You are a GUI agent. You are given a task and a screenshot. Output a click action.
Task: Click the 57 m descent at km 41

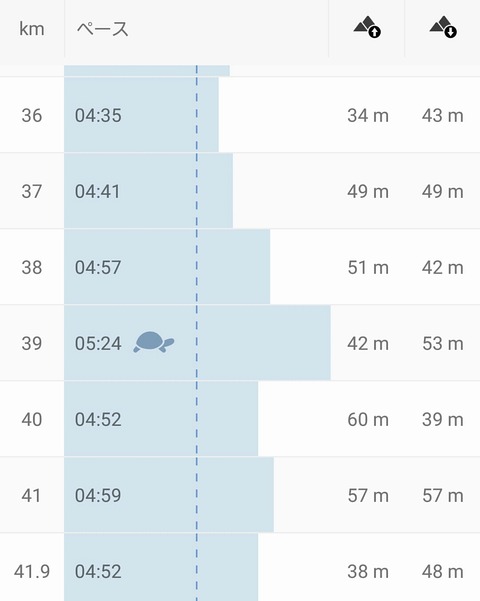pos(443,495)
